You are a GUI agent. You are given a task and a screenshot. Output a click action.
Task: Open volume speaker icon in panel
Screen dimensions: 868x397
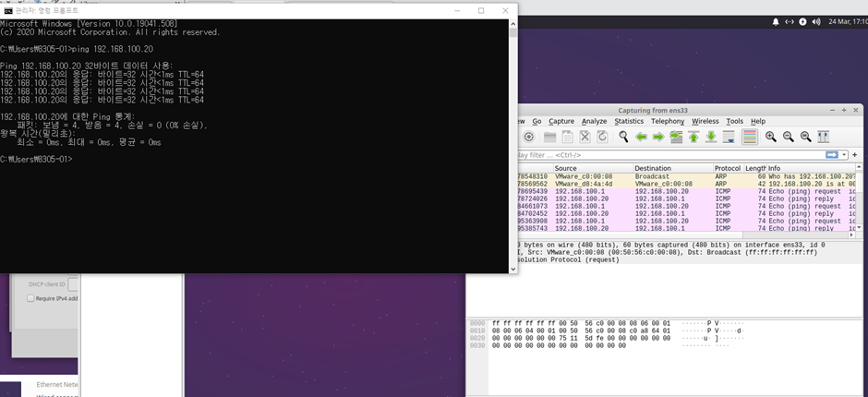click(x=816, y=21)
